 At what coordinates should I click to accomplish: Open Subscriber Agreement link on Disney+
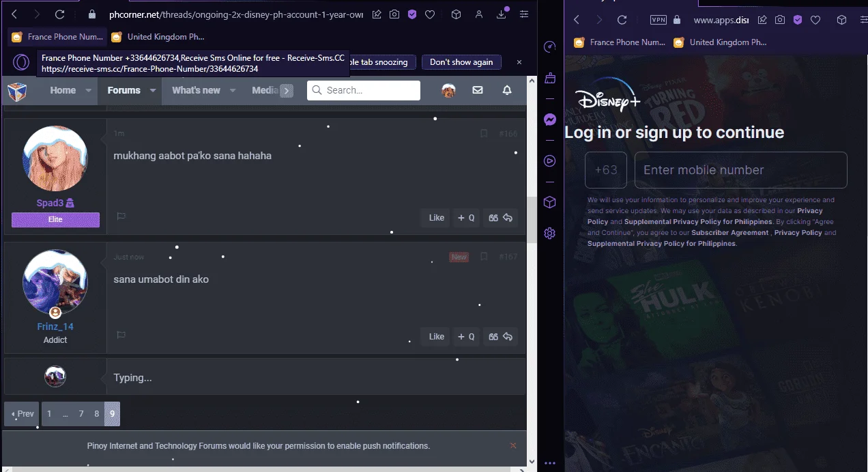730,233
